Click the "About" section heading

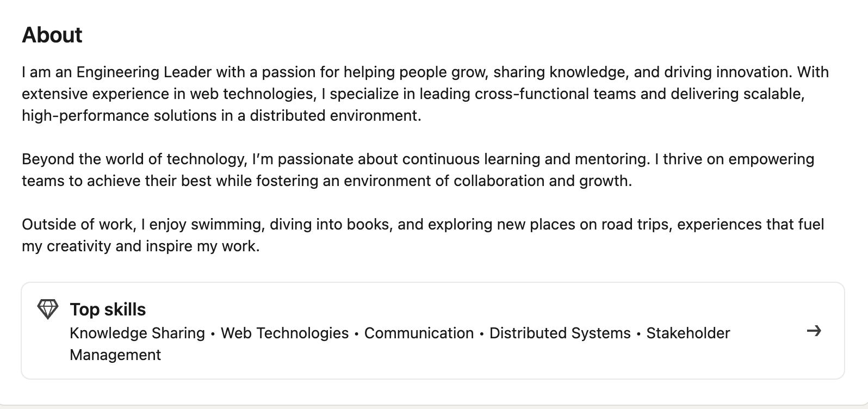[x=52, y=34]
